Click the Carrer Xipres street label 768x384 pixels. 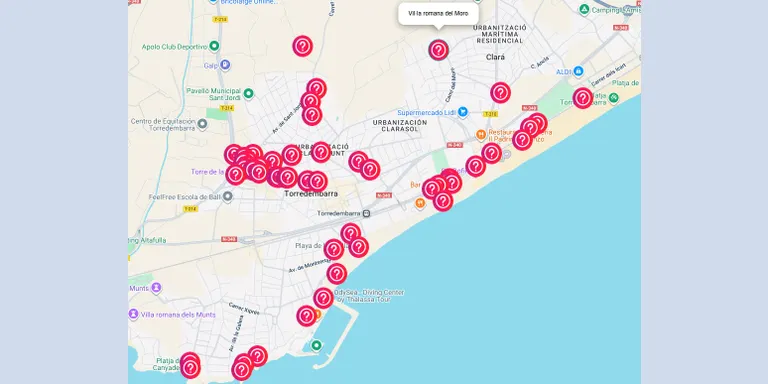[243, 308]
